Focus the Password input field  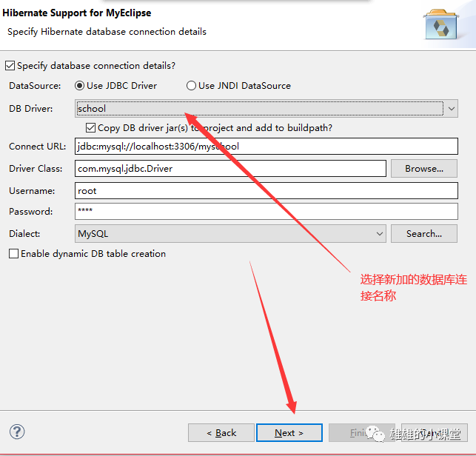pyautogui.click(x=267, y=211)
